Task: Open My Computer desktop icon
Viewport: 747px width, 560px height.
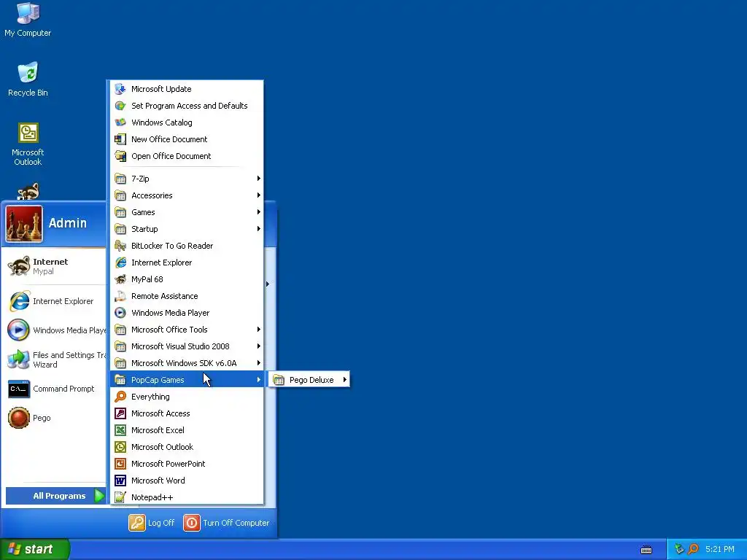Action: pyautogui.click(x=28, y=19)
